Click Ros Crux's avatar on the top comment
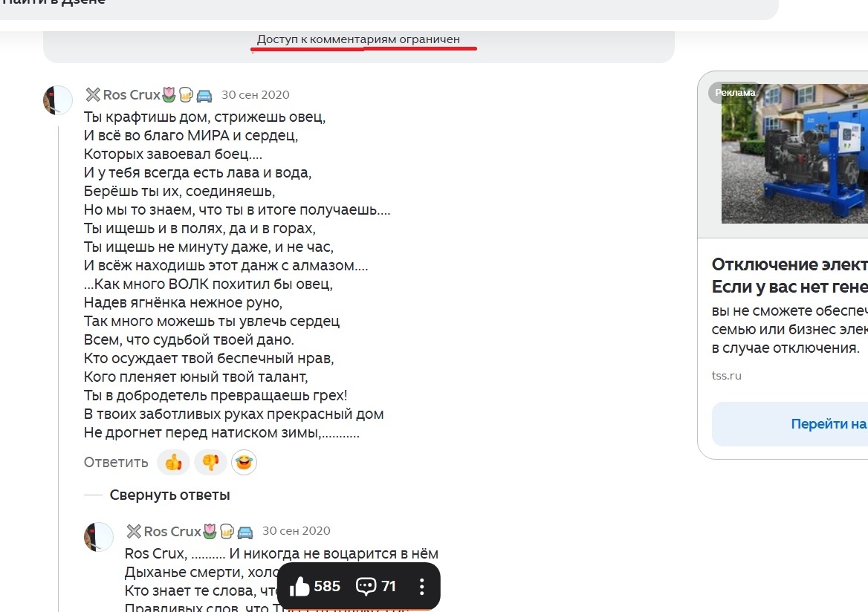 (x=57, y=100)
